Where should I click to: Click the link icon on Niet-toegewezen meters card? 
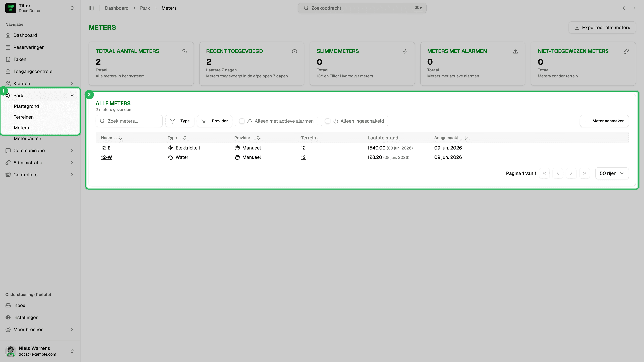point(626,51)
